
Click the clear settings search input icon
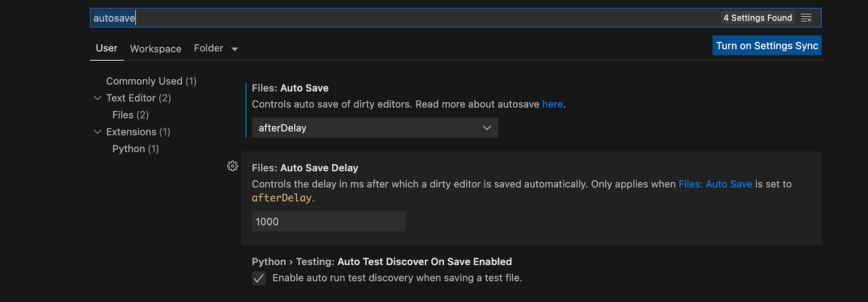[x=806, y=18]
